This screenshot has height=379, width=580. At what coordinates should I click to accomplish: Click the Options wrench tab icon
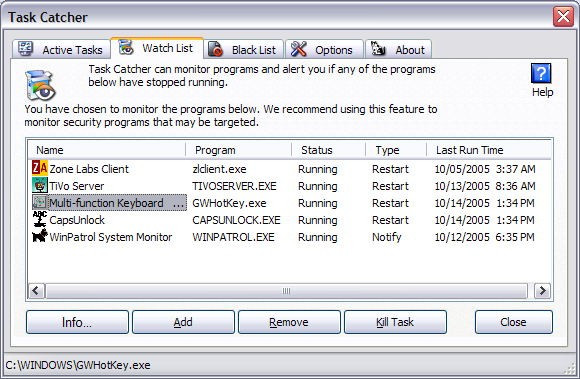(x=299, y=49)
